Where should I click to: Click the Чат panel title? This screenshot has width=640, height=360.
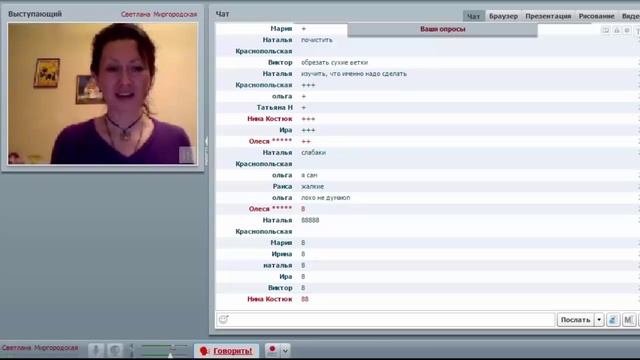pyautogui.click(x=222, y=14)
